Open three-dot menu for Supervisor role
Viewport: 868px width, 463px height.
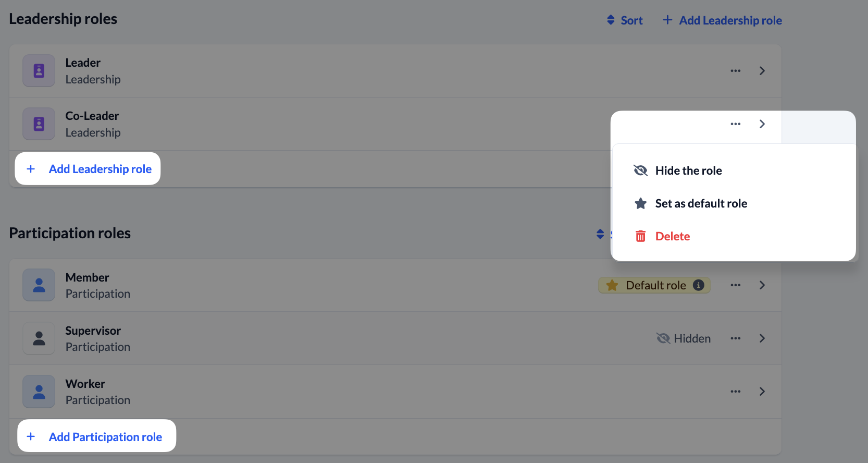click(736, 338)
